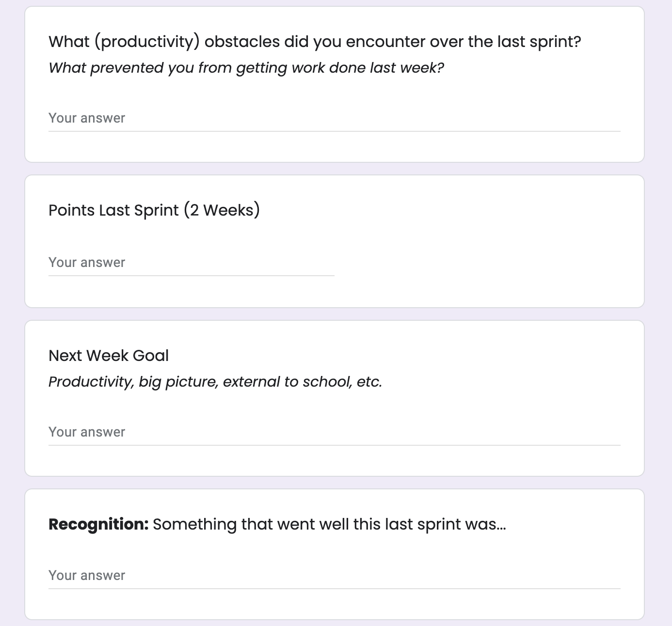Activate the Recognition answer input
Viewport: 672px width, 626px height.
[x=335, y=576]
